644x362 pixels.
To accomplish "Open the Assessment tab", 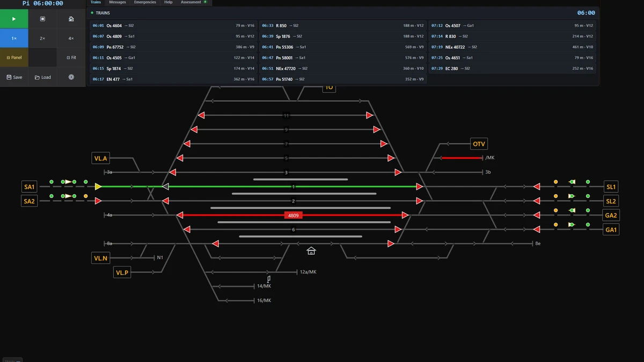I will coord(194,3).
